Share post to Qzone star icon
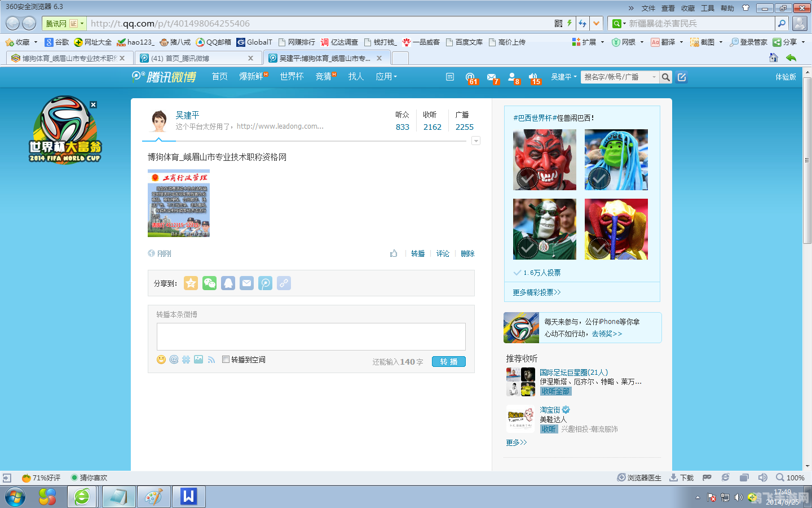 tap(191, 283)
